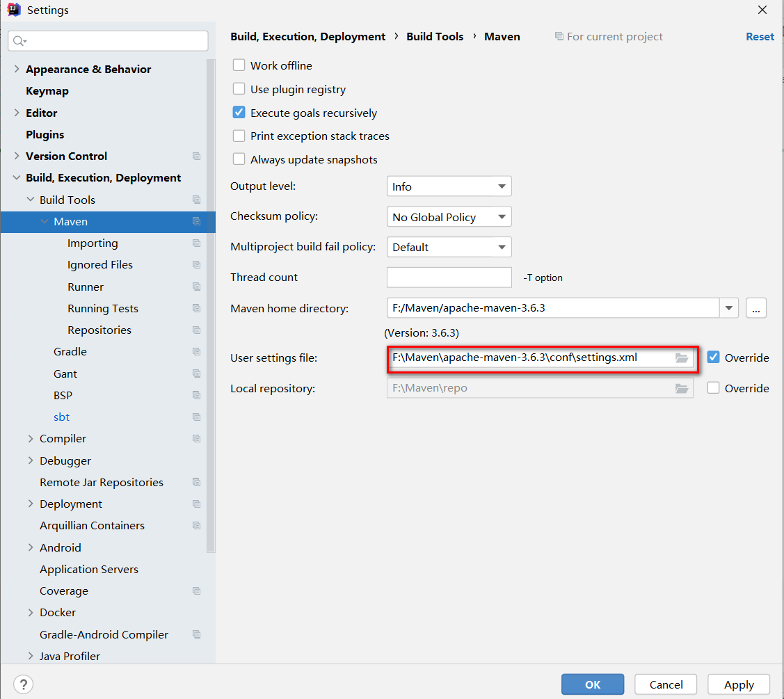
Task: Collapse Build, Execution, Deployment section
Action: [17, 177]
